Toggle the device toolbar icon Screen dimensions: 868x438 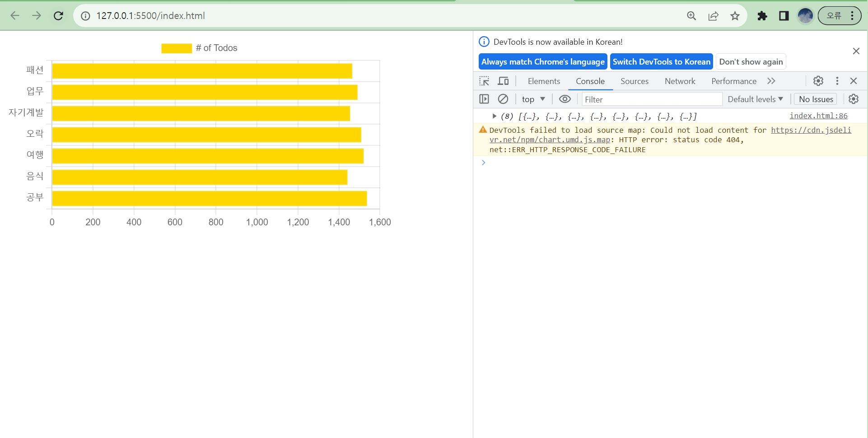503,81
